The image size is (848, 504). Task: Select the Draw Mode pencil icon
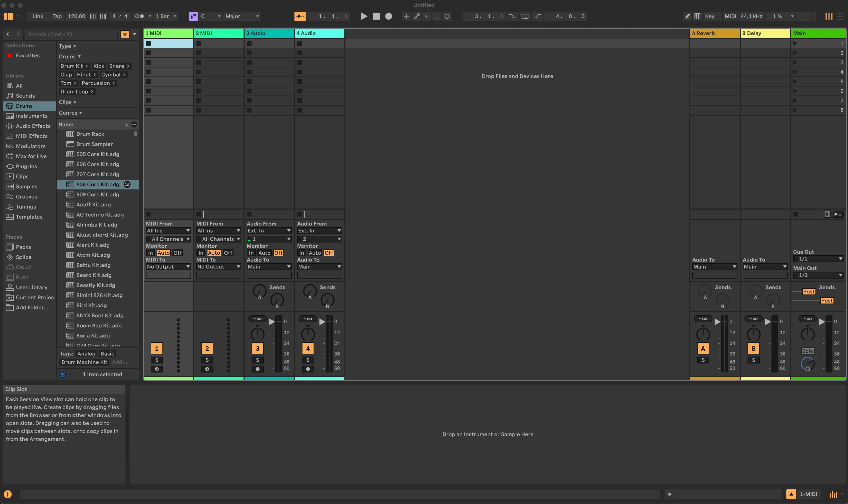click(687, 16)
